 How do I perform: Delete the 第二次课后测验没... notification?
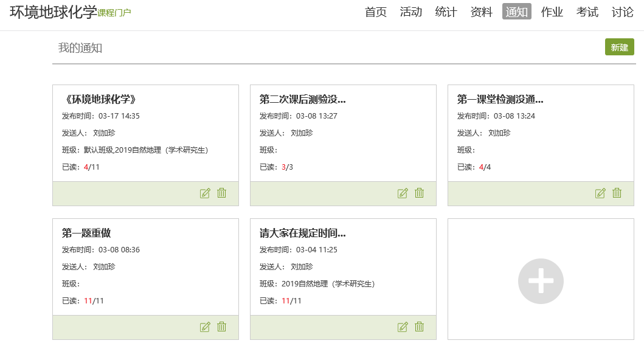point(420,193)
